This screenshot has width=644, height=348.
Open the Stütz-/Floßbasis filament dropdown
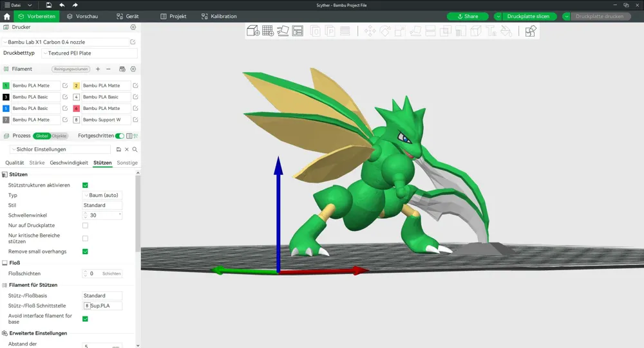(x=102, y=295)
